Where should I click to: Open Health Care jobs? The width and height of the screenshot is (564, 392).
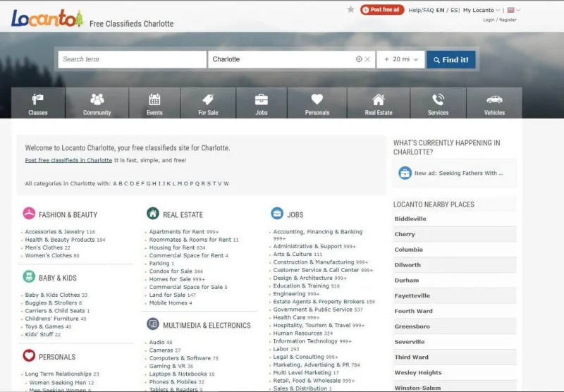pyautogui.click(x=289, y=317)
